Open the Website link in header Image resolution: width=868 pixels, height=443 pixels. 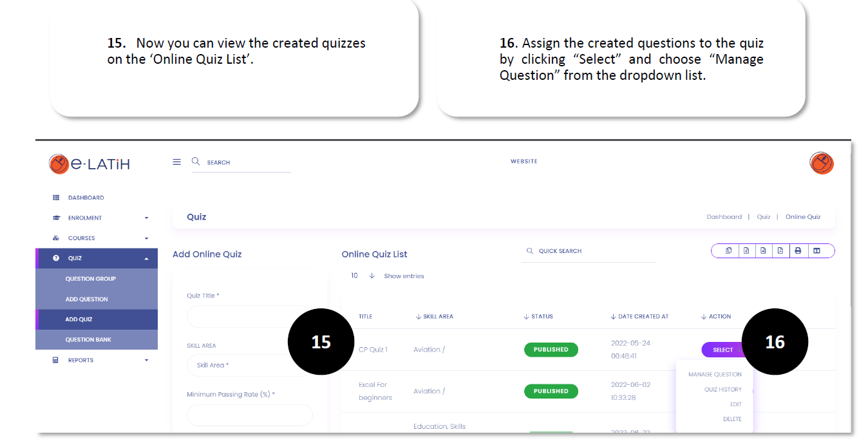524,161
